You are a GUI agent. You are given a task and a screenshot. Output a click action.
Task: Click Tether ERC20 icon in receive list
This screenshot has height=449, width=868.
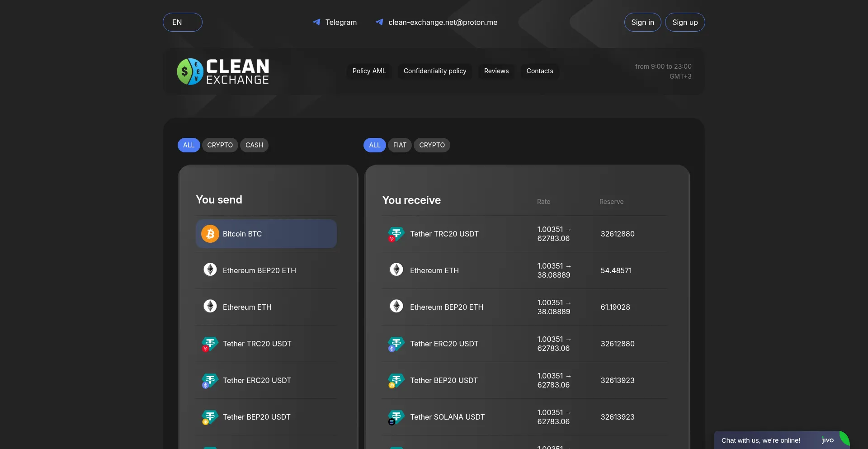pos(396,344)
